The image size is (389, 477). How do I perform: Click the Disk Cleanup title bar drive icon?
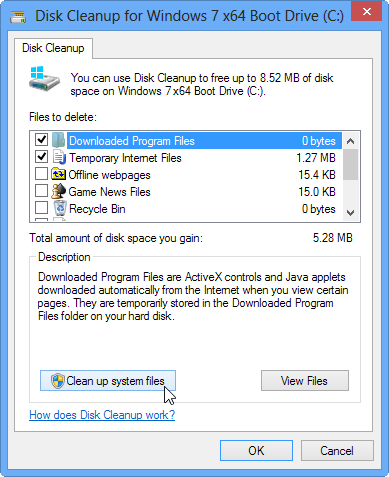(18, 17)
